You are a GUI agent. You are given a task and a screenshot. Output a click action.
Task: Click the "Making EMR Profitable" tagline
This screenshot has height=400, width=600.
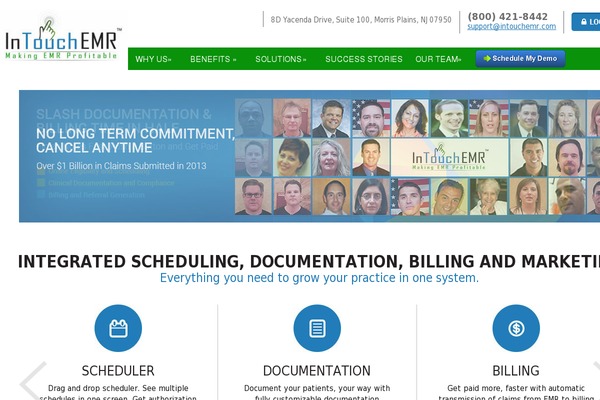click(x=61, y=56)
